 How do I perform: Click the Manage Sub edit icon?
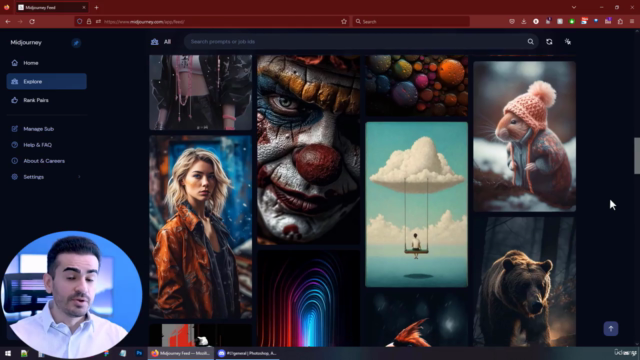(x=15, y=129)
